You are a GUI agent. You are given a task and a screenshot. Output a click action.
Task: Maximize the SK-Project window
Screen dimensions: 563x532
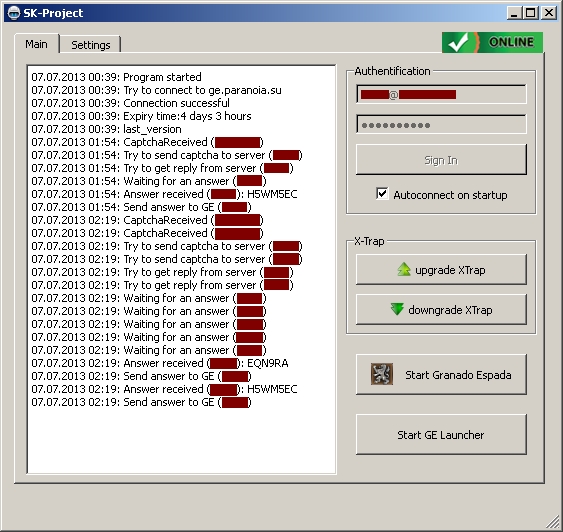(x=531, y=13)
